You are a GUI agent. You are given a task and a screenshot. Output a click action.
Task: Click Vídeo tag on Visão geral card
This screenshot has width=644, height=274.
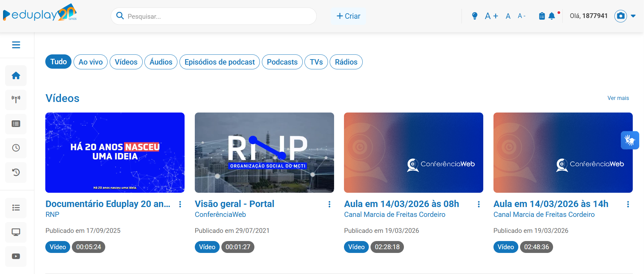(x=207, y=247)
